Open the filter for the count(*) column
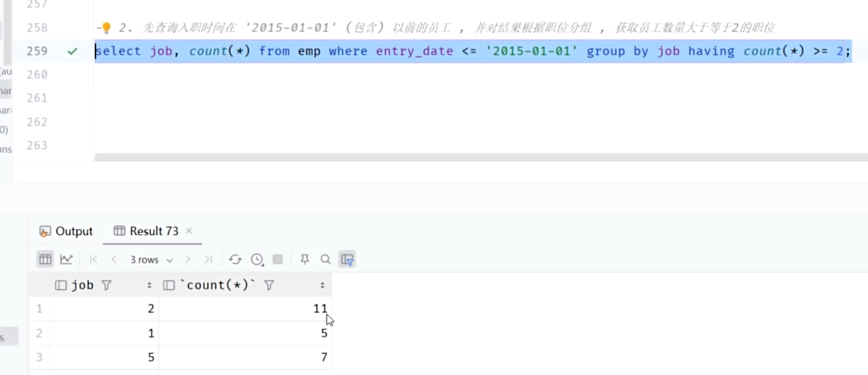Image resolution: width=868 pixels, height=375 pixels. [269, 285]
